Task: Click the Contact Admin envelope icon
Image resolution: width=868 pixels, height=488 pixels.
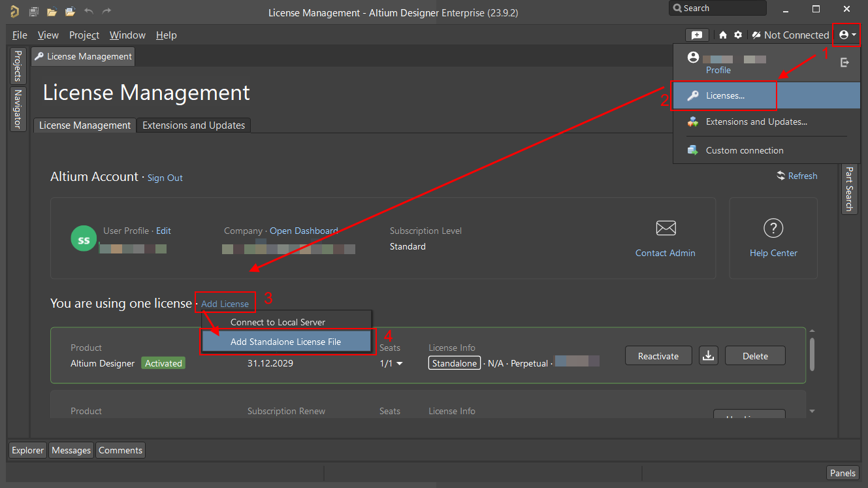Action: [x=666, y=228]
